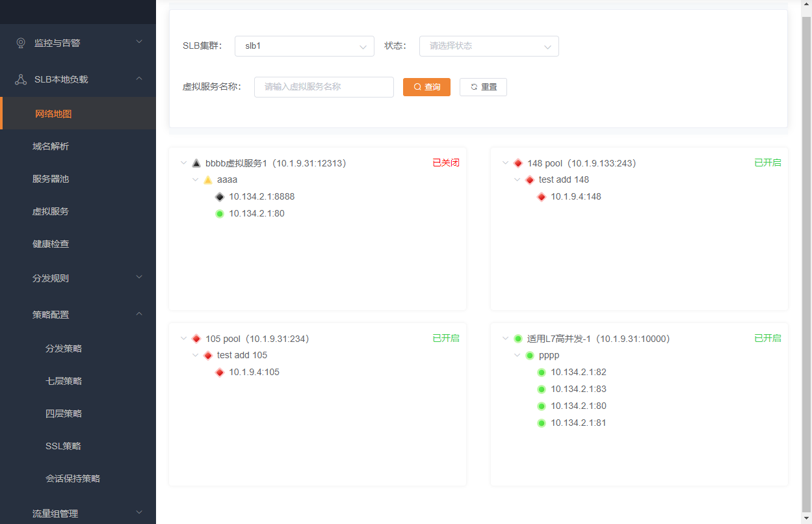
Task: Click black diamond icon for 10.134.2.1:8888
Action: (x=220, y=197)
